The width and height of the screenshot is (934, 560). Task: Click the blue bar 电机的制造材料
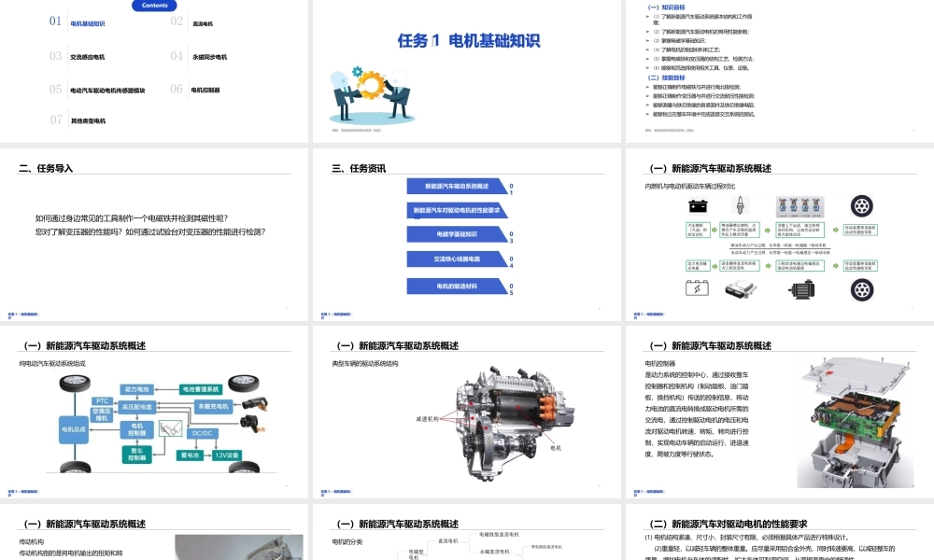coord(457,287)
